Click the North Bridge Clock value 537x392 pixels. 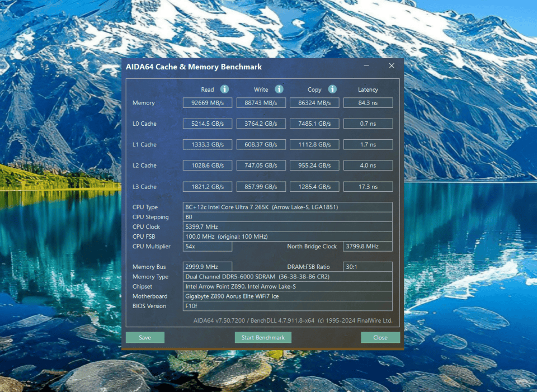pyautogui.click(x=368, y=247)
